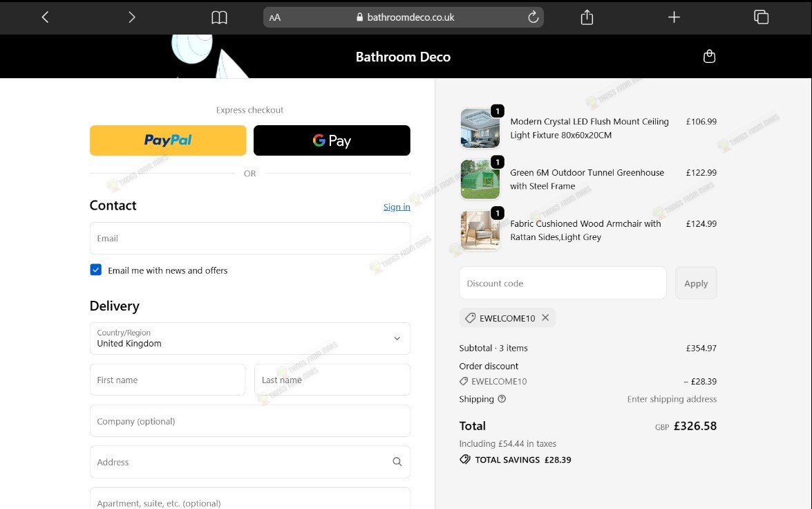Open the share sheet icon
Viewport: 812px width, 509px height.
587,17
